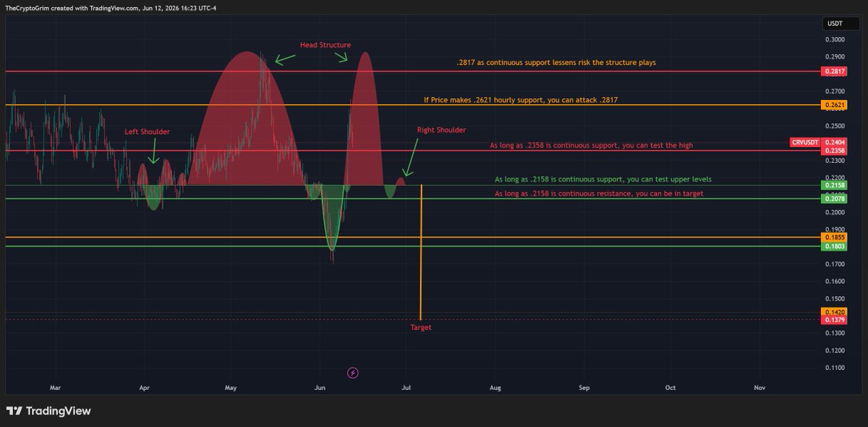Click the 0.1379 red price label
The height and width of the screenshot is (427, 868).
pos(834,320)
